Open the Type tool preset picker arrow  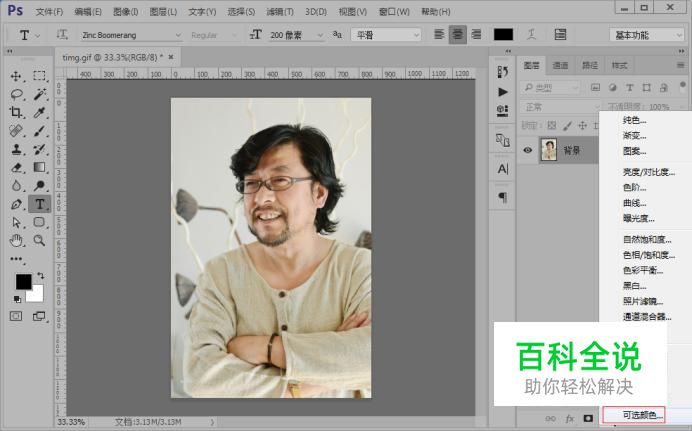[38, 35]
